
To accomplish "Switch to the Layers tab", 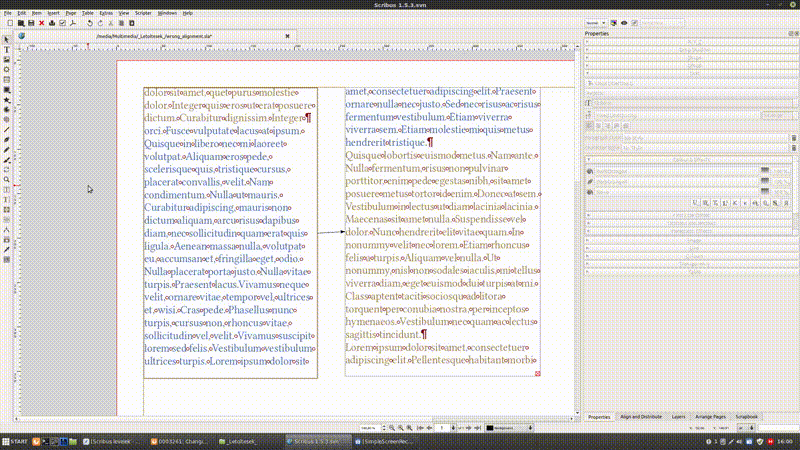I will pyautogui.click(x=678, y=416).
